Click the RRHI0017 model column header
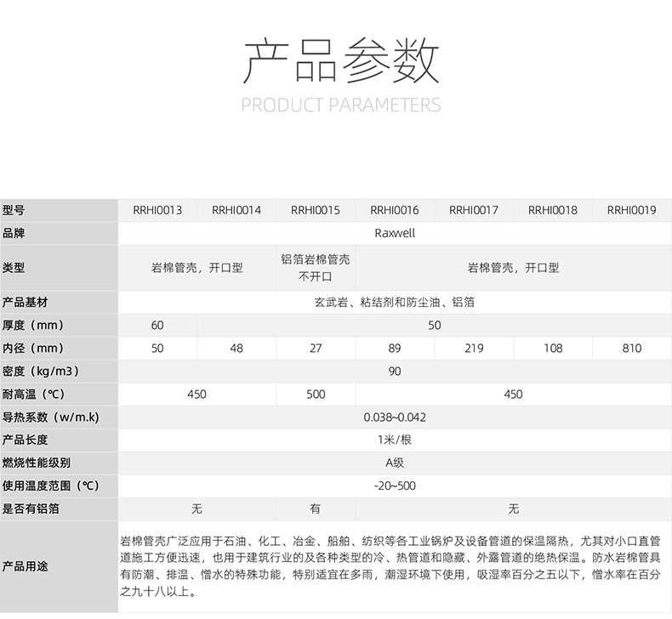672x619 pixels. [474, 210]
